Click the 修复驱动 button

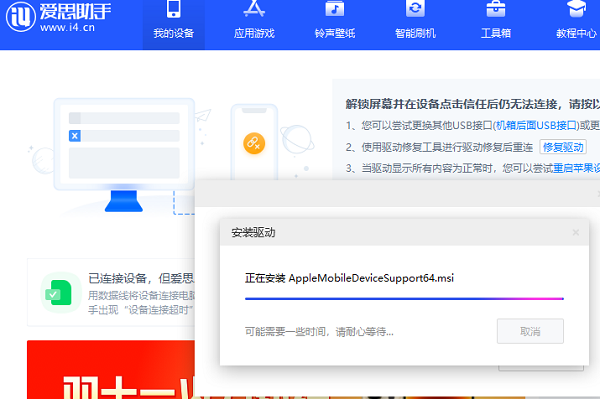[x=563, y=147]
